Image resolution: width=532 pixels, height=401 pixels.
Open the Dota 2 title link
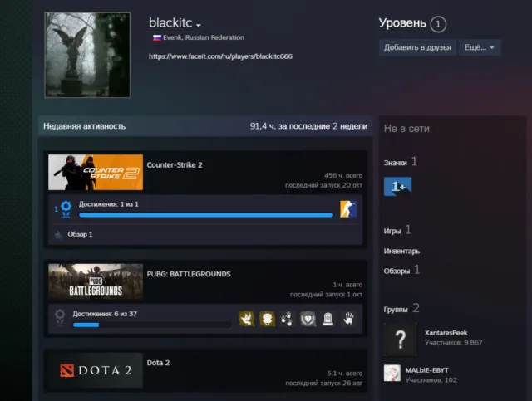(158, 363)
